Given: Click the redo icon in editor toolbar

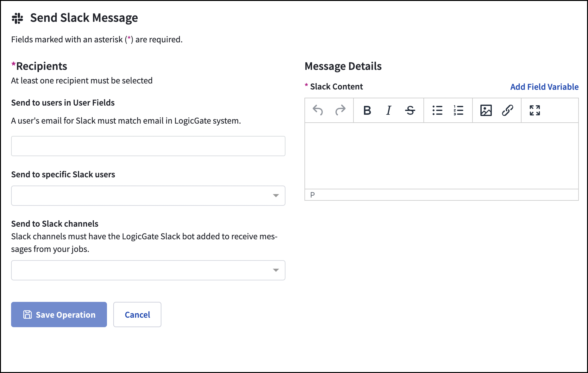Looking at the screenshot, I should 340,110.
